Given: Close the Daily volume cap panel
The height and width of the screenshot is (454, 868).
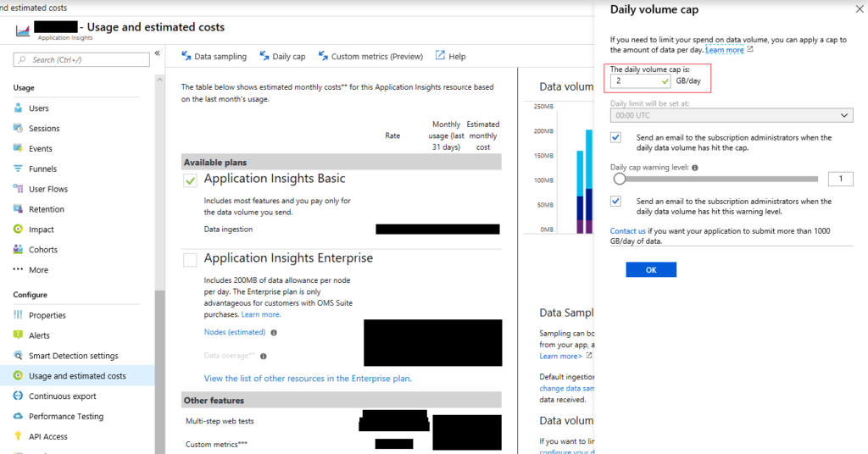Looking at the screenshot, I should pos(860,9).
